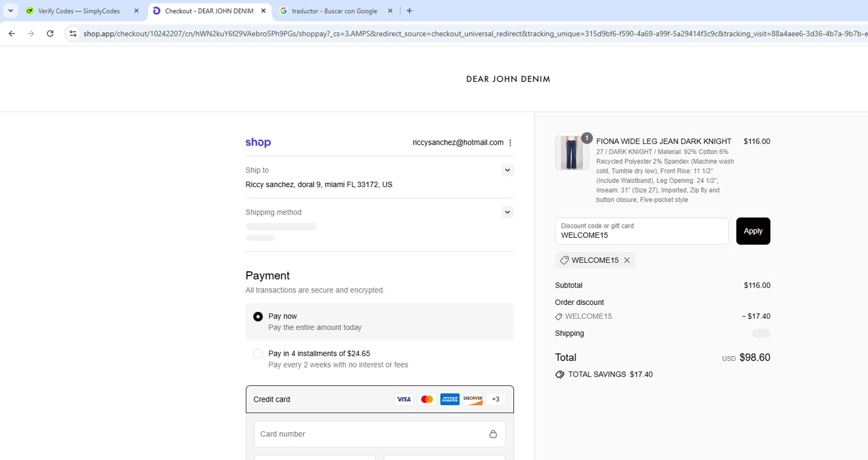868x460 pixels.
Task: Click the browser Forward arrow
Action: (31, 34)
